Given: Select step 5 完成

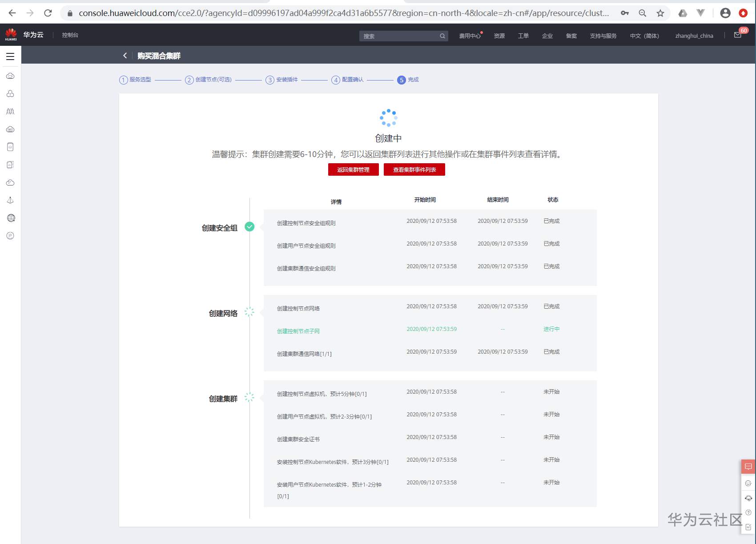Looking at the screenshot, I should pos(408,80).
